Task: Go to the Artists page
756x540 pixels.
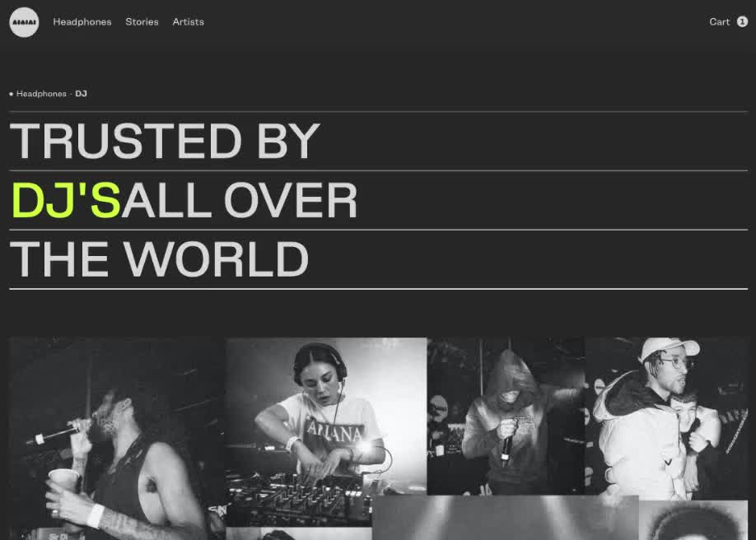Action: coord(188,21)
